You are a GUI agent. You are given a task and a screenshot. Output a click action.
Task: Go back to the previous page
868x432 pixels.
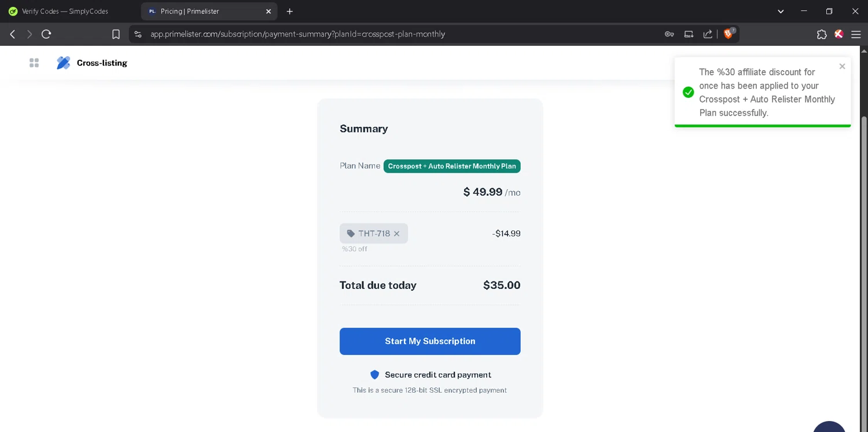tap(13, 34)
